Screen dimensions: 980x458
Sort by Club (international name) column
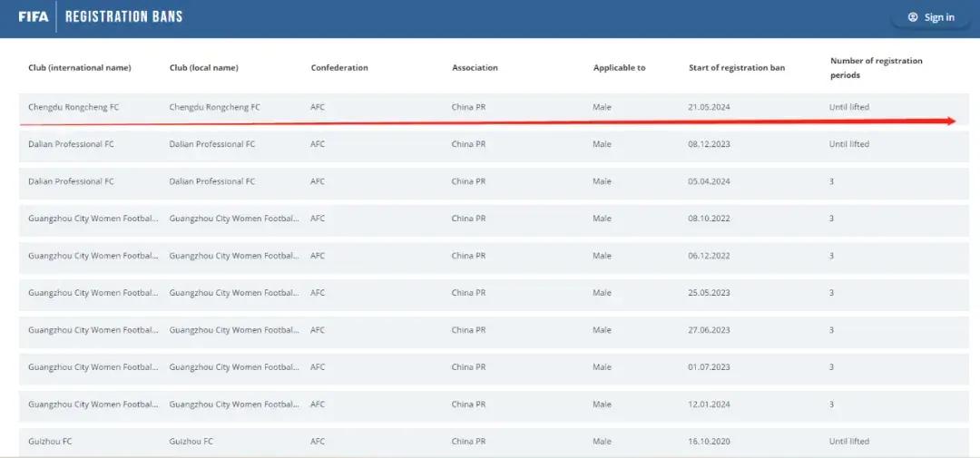80,68
